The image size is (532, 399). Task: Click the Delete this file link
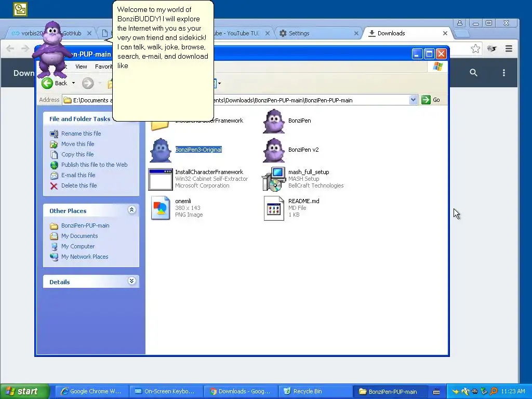(79, 185)
